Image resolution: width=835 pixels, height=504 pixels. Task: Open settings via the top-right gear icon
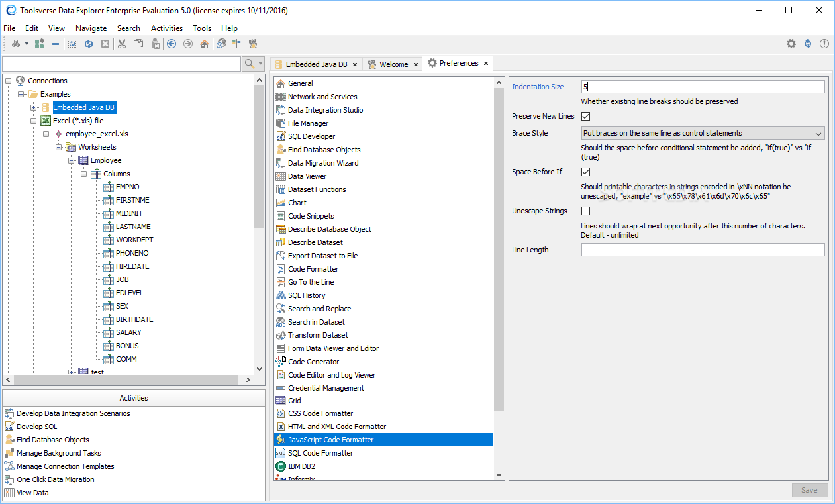tap(791, 44)
